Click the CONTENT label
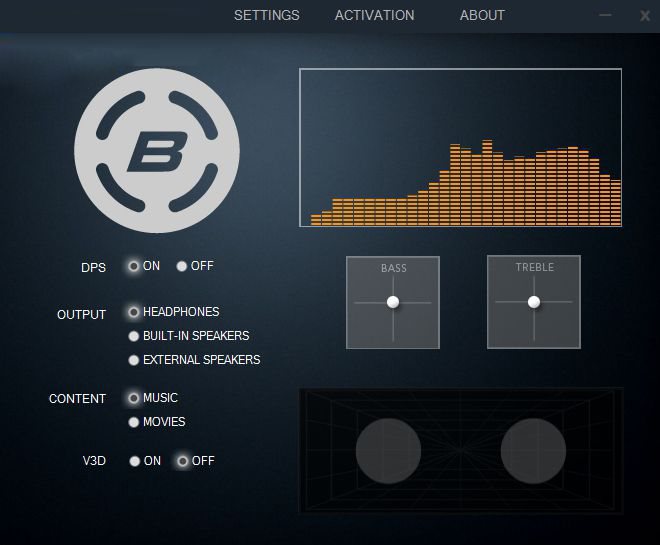Viewport: 660px width, 545px height. point(77,399)
